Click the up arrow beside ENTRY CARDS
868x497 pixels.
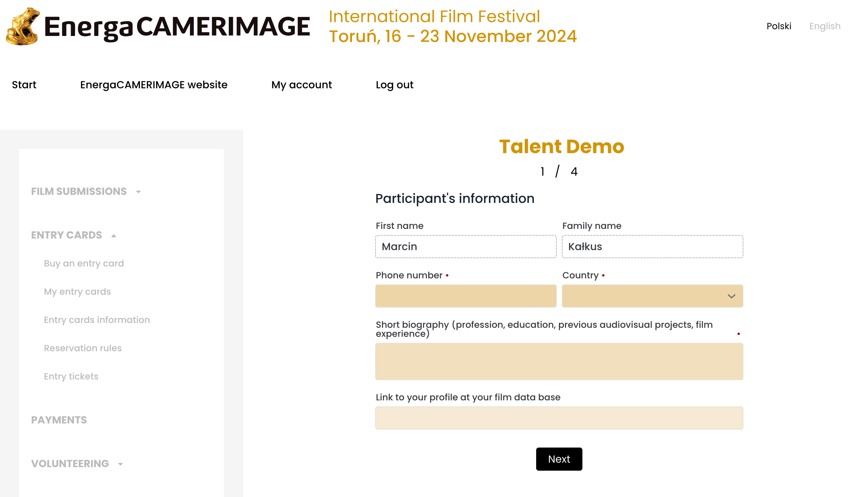[114, 236]
